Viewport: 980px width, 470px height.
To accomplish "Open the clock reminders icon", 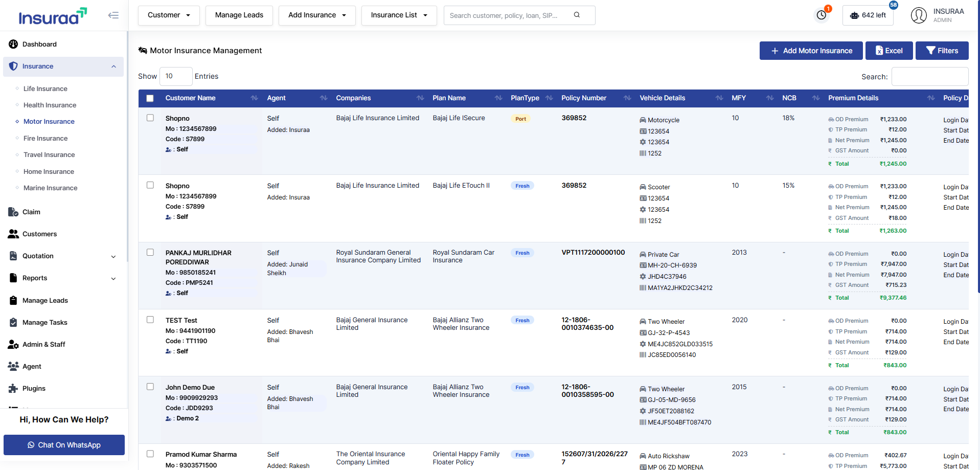I will point(822,15).
